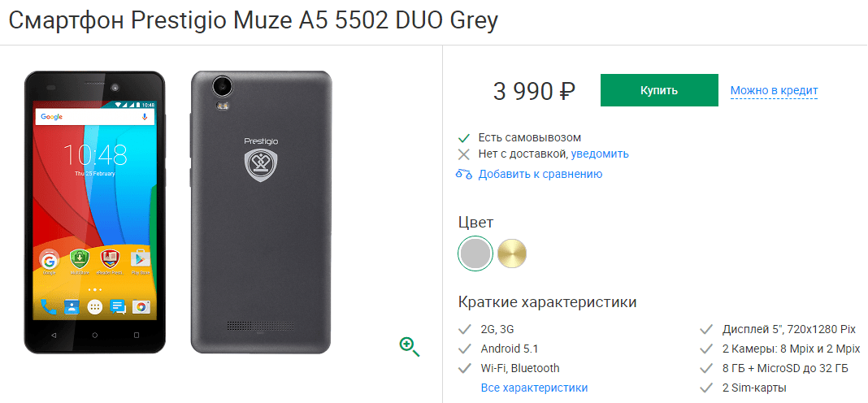Click the product title heading
This screenshot has height=403, width=868.
(254, 22)
